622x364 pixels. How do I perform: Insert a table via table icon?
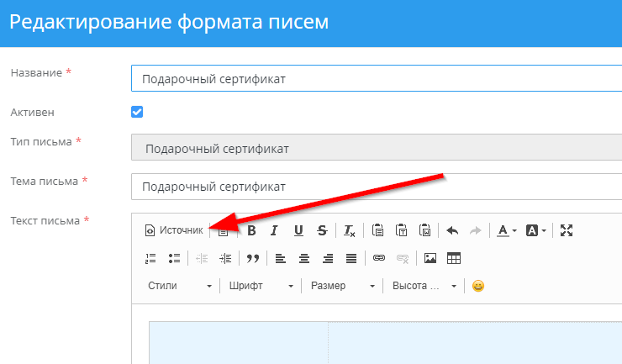[454, 258]
